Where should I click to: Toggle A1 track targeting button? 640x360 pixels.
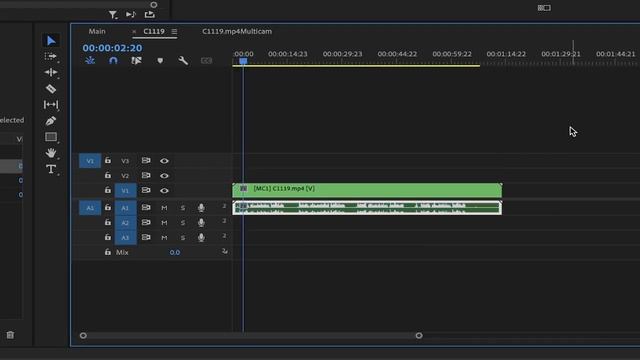[125, 208]
